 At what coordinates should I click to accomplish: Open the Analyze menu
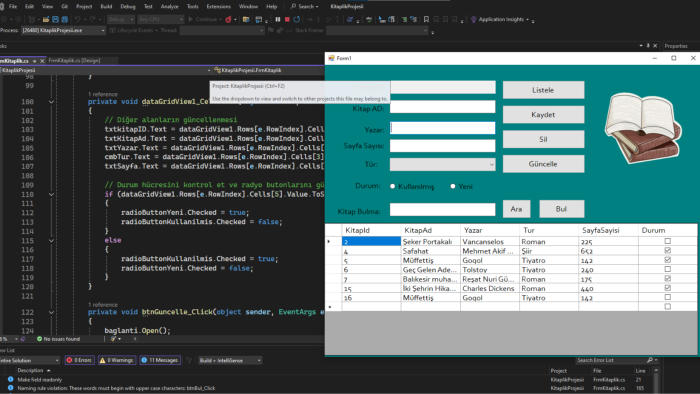[170, 6]
